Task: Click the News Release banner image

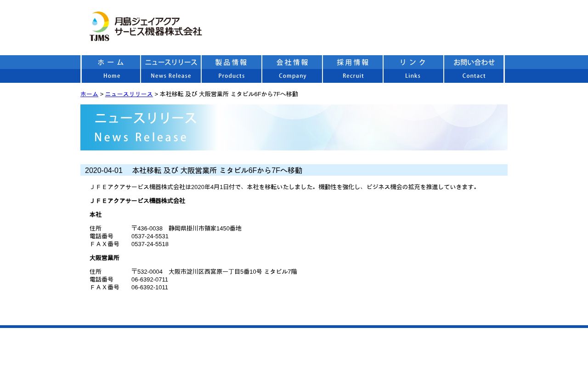Action: (x=294, y=127)
